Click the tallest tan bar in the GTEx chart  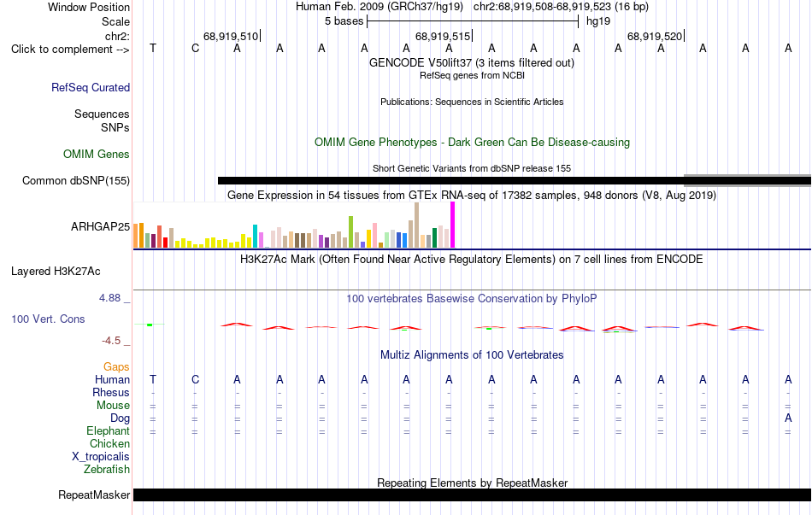pyautogui.click(x=416, y=225)
